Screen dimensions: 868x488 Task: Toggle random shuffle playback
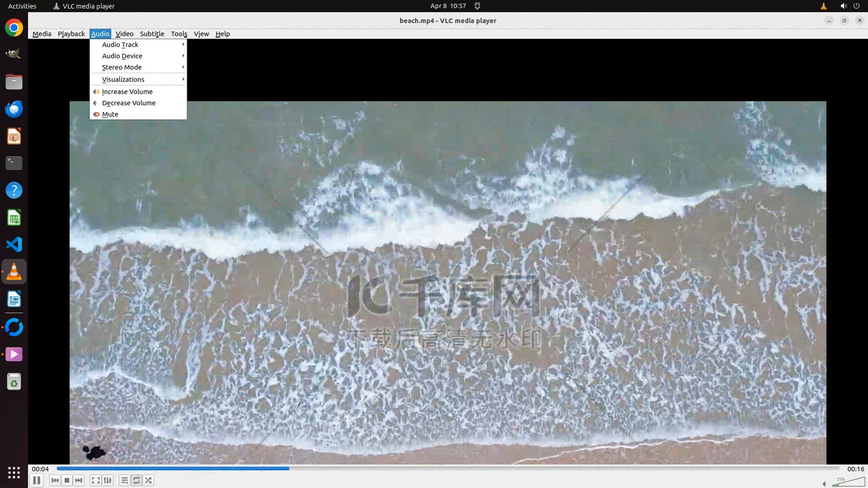pos(149,480)
